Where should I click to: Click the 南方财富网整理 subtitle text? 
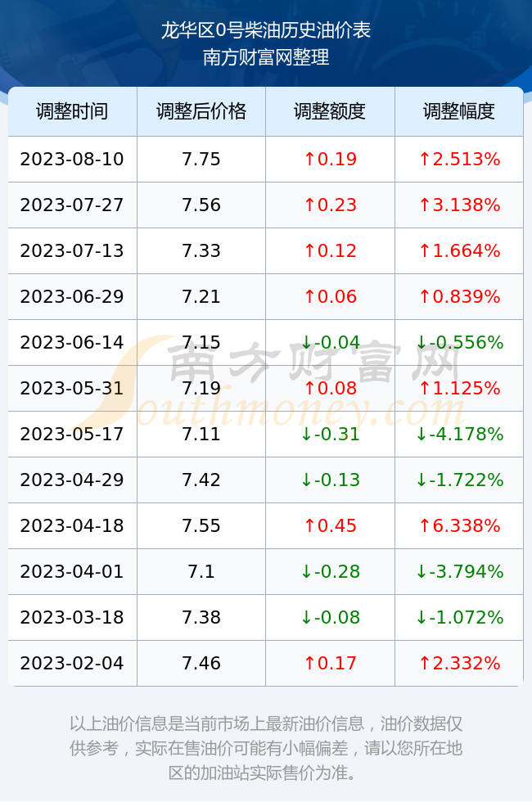(x=266, y=56)
